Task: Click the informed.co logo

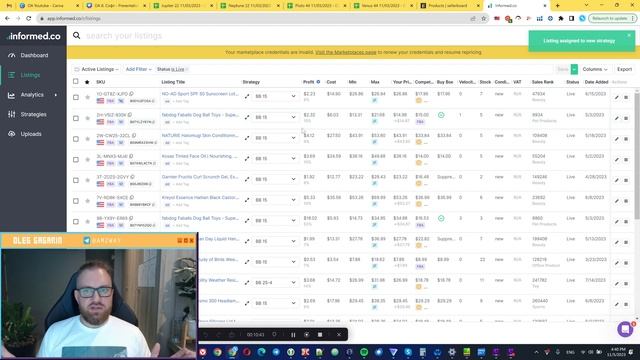Action: tap(33, 36)
